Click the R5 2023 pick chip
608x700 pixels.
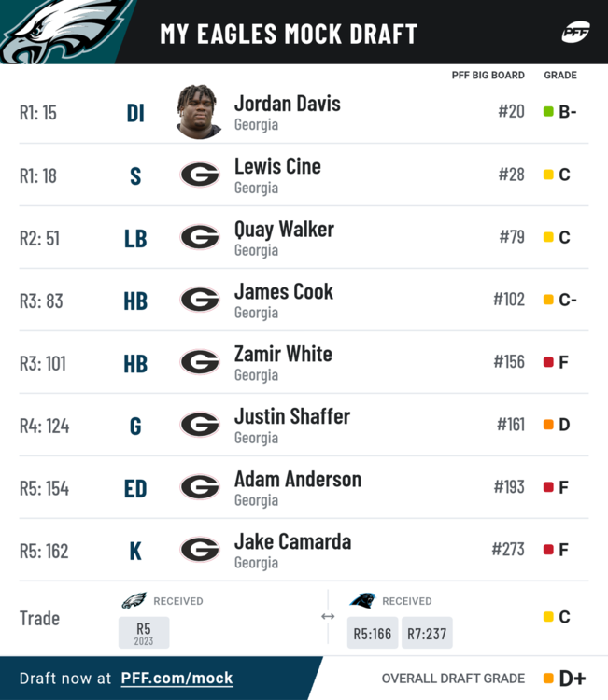(144, 633)
